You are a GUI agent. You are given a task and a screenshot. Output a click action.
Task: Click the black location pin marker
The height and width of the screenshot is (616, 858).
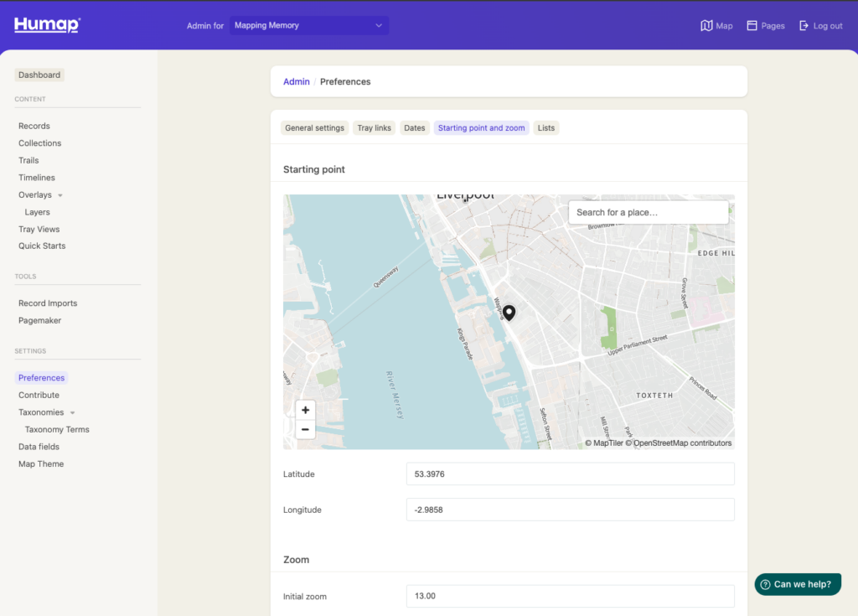pyautogui.click(x=509, y=313)
